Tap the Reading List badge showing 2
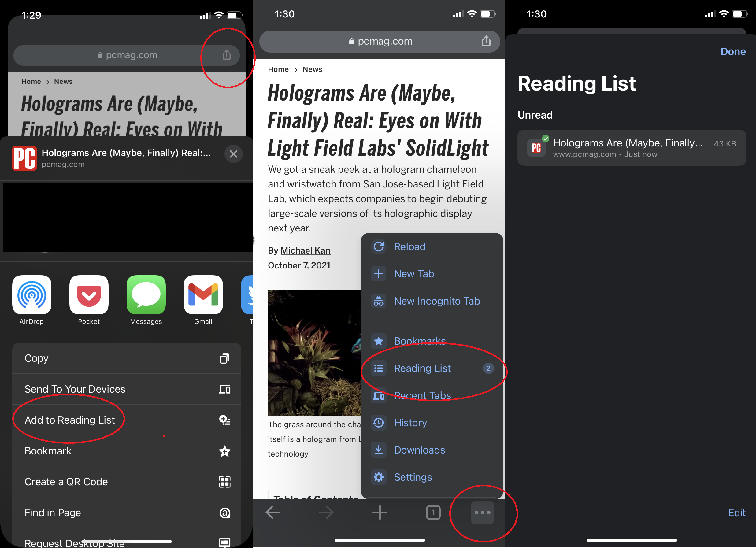 pos(488,368)
